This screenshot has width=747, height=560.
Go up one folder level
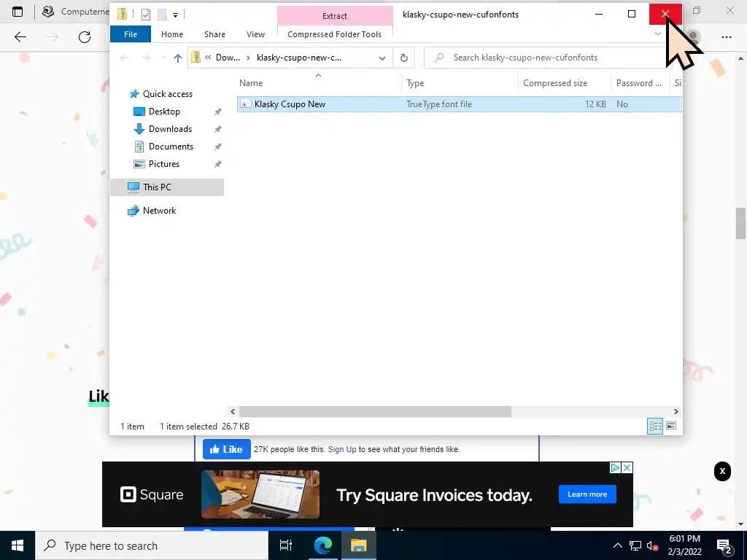pos(178,58)
